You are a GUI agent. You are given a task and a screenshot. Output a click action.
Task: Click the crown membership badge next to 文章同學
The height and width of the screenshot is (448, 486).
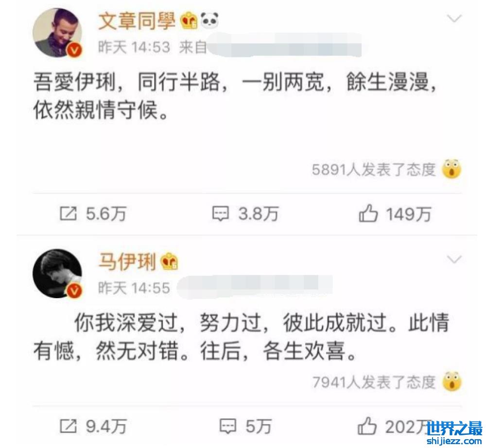[189, 20]
